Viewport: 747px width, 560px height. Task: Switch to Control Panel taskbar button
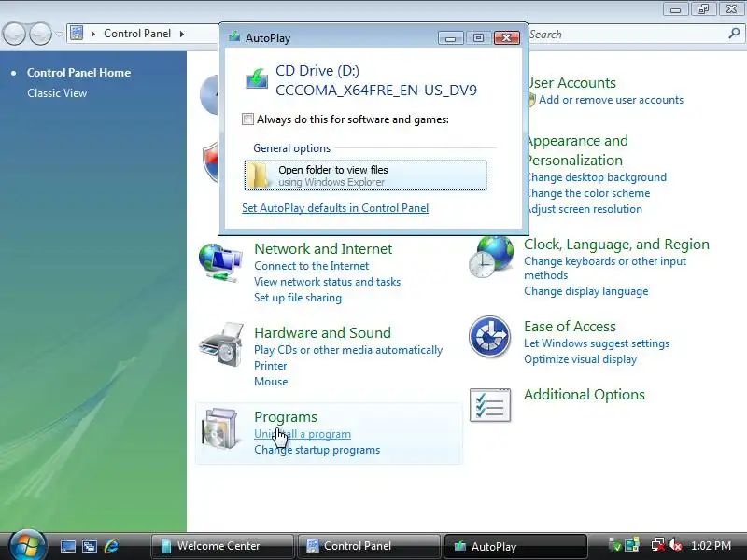coord(369,546)
